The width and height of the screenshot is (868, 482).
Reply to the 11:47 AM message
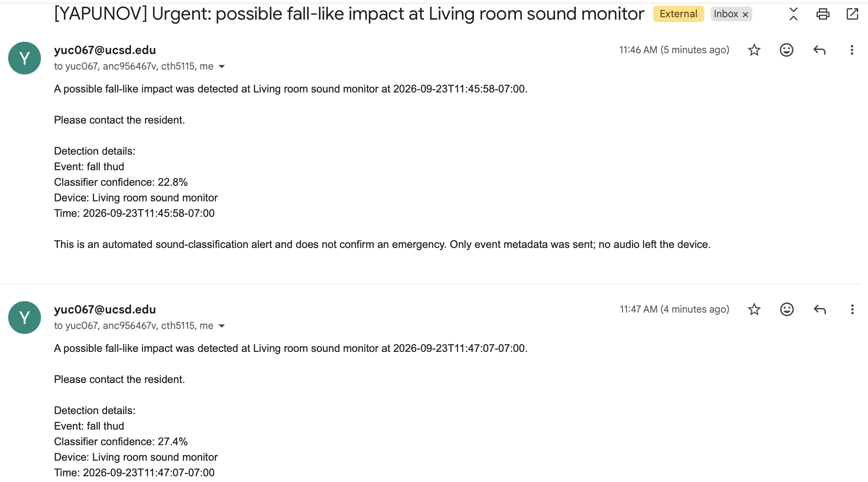point(820,309)
